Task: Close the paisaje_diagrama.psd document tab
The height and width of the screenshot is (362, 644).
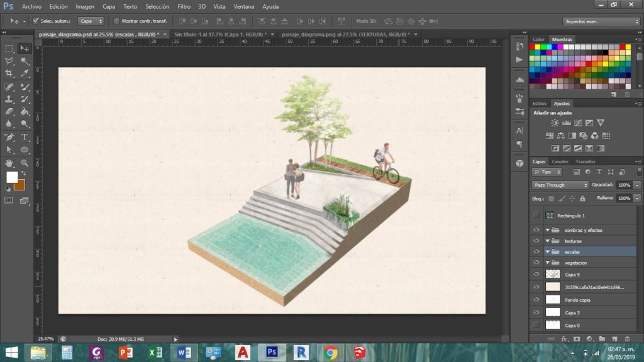Action: [165, 35]
